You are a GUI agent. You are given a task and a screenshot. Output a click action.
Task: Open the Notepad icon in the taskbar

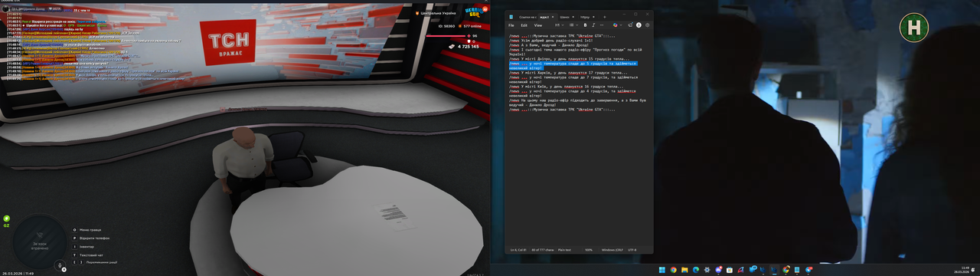point(797,270)
